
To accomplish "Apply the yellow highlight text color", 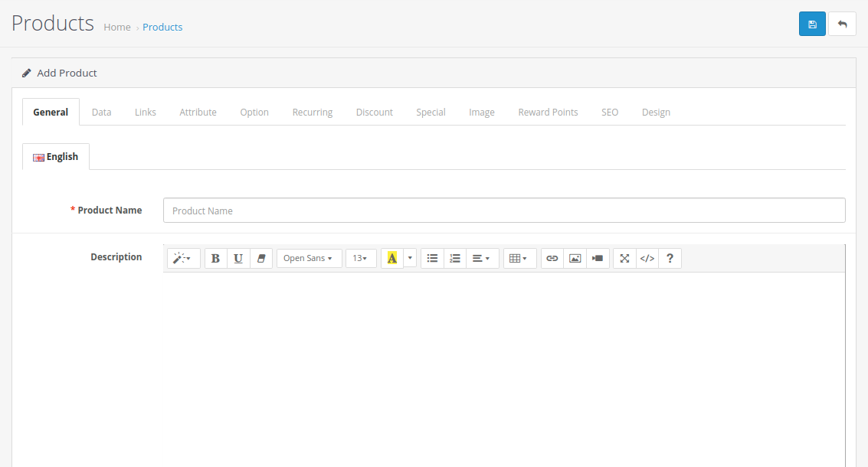I will pyautogui.click(x=392, y=259).
